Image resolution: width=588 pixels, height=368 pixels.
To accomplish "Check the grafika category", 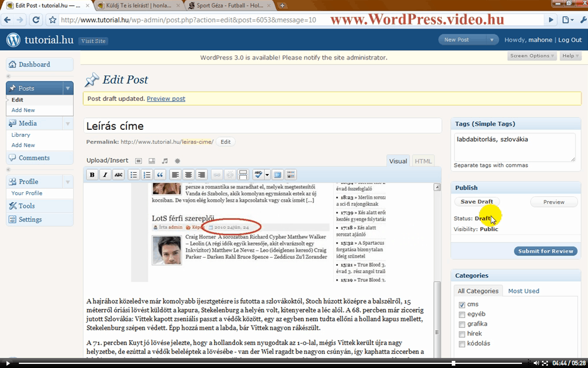I will (x=462, y=324).
